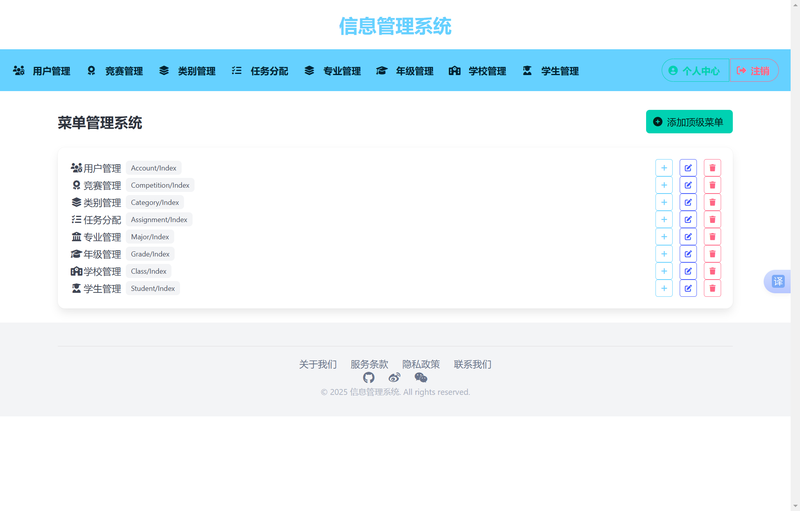Add submenu to 类别管理 row
Viewport: 800px width, 511px height.
click(x=664, y=202)
